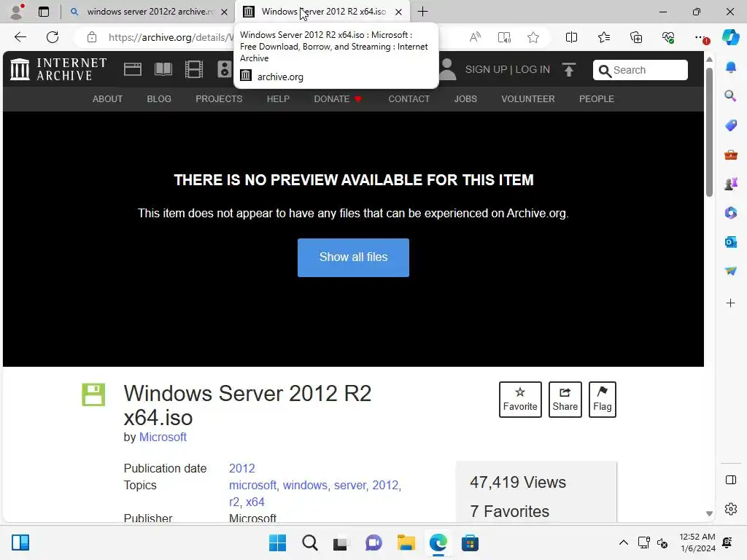Viewport: 747px width, 560px height.
Task: Click the page vertical scrollbar thumb
Action: tap(709, 132)
